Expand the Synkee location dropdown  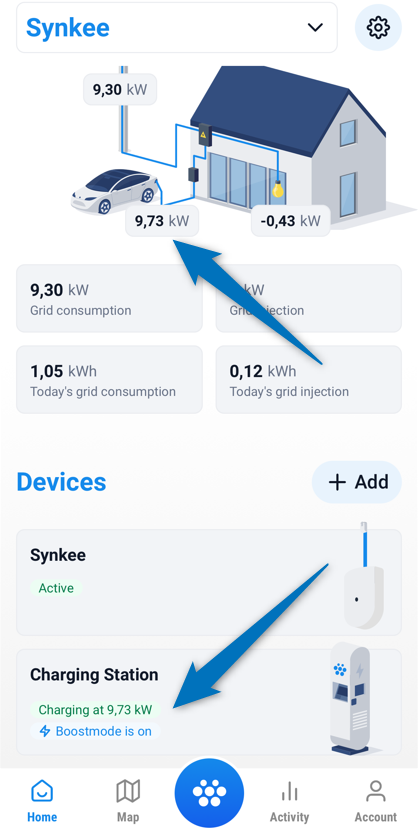click(177, 28)
